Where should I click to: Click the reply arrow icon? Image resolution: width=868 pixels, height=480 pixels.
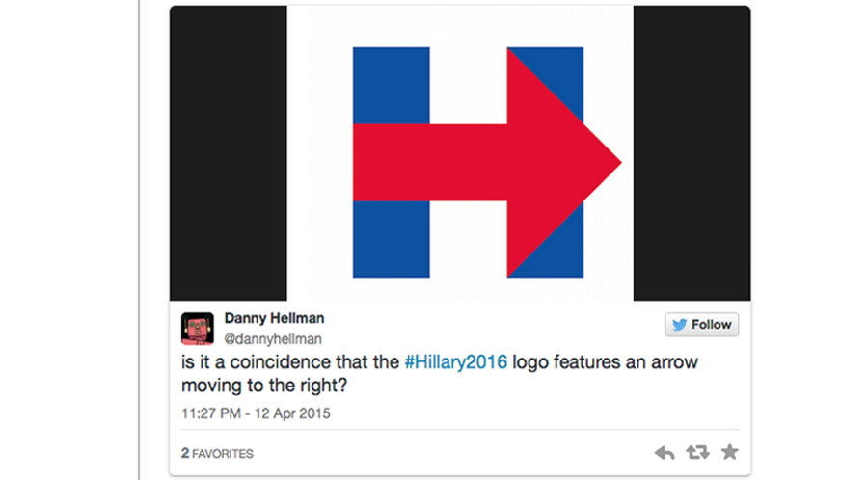click(x=665, y=452)
